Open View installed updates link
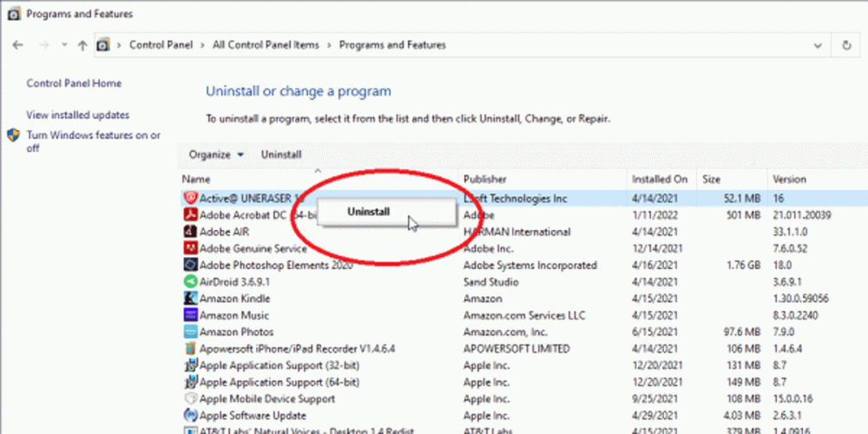 (77, 115)
